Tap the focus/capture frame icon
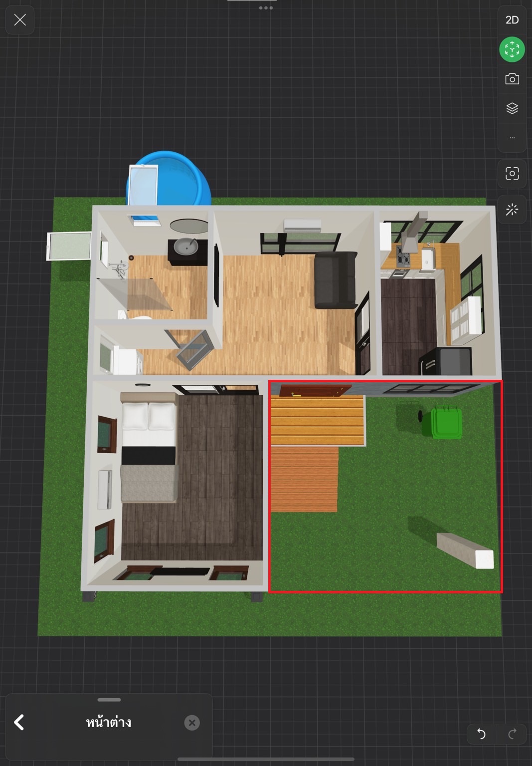This screenshot has height=766, width=532. 512,174
